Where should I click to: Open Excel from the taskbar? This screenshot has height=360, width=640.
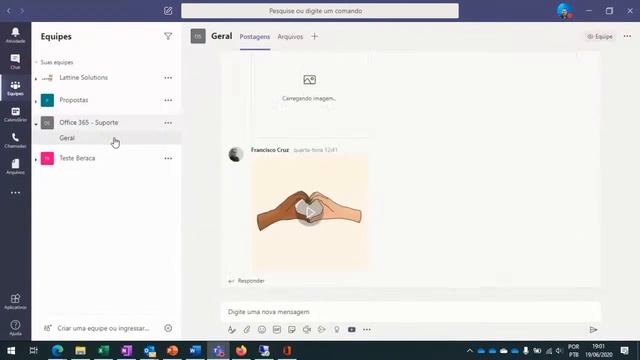point(103,350)
